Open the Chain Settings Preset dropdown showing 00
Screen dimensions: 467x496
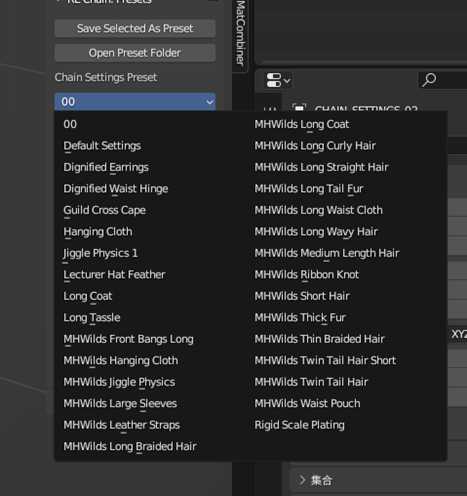[x=135, y=101]
